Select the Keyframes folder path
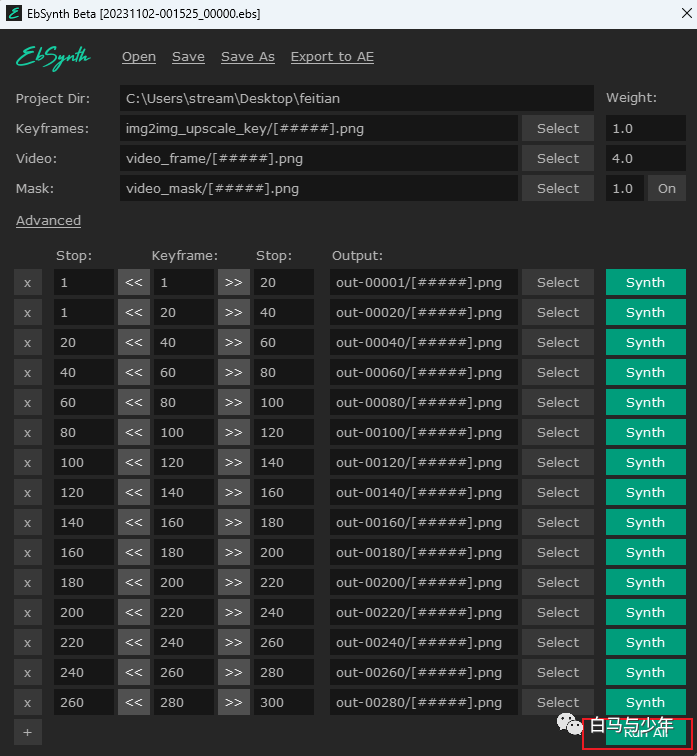 [x=558, y=129]
